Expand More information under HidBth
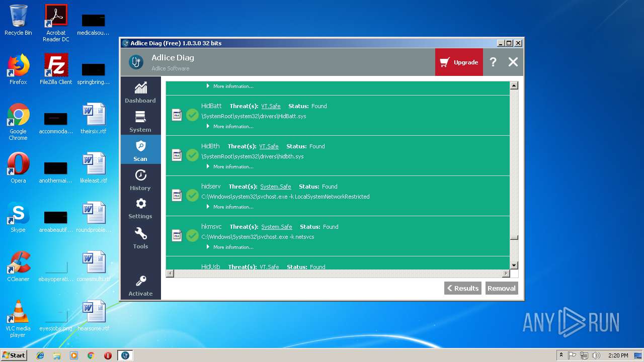 pyautogui.click(x=230, y=167)
